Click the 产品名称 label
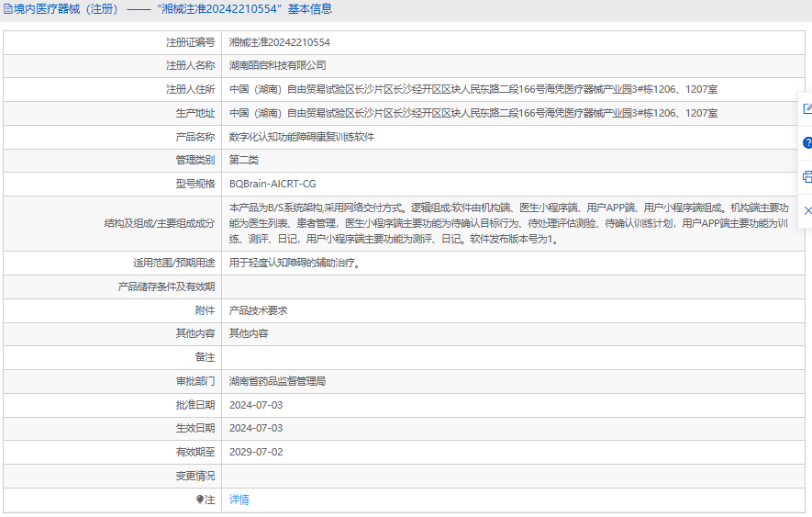This screenshot has width=812, height=517. 195,137
